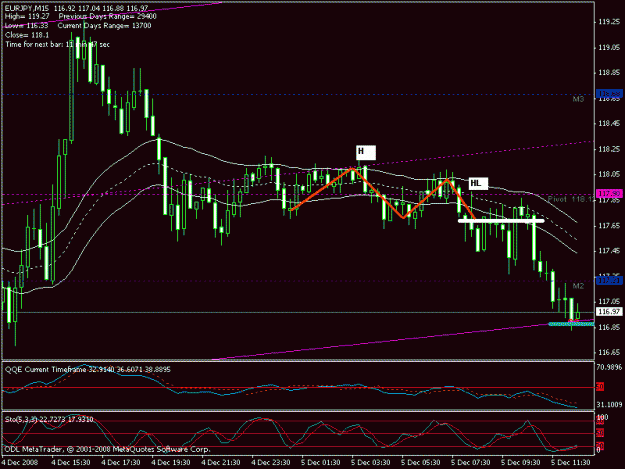Click the "Current Days Range= 13700" text
The image size is (625, 469).
[x=104, y=26]
